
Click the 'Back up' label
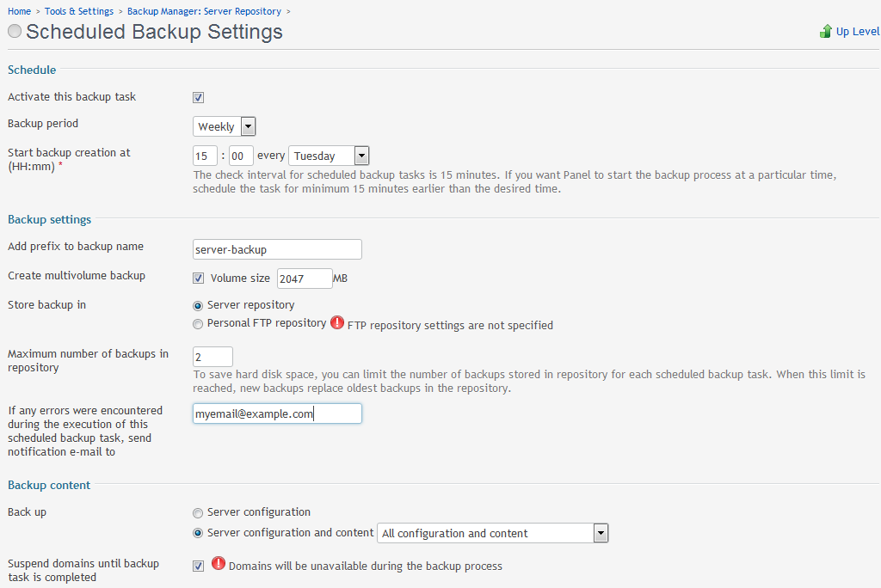[27, 511]
